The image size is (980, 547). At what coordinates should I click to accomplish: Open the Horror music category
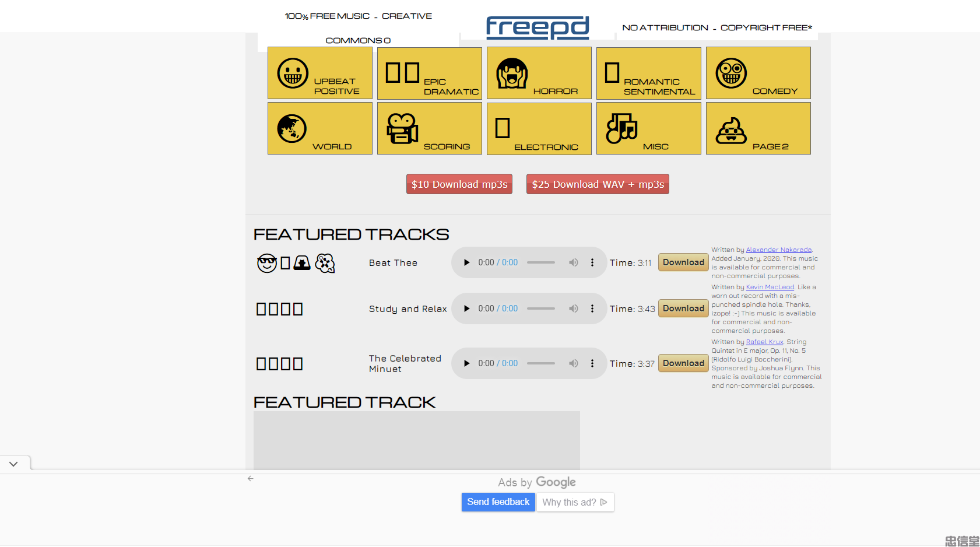tap(539, 73)
